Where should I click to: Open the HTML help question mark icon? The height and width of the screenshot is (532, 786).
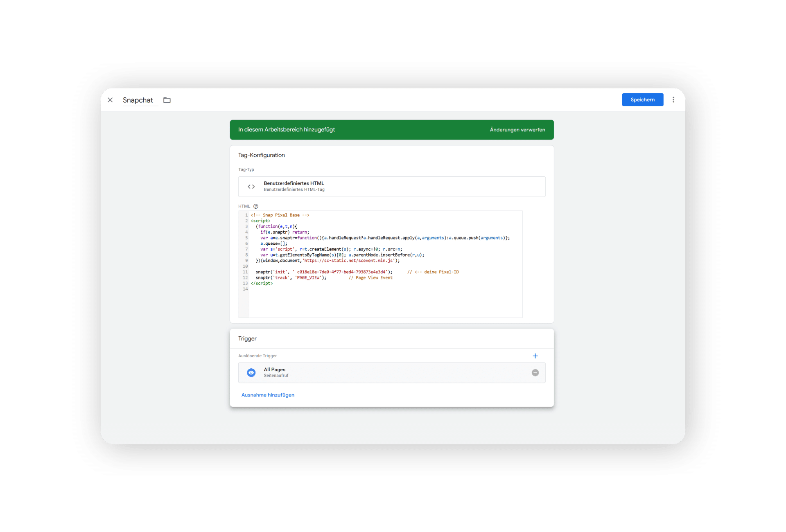tap(256, 206)
